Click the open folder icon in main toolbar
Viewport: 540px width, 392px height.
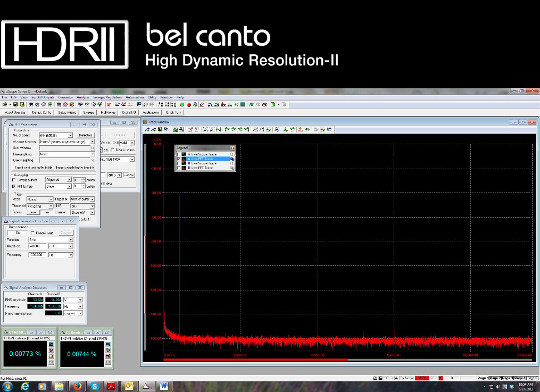click(x=4, y=104)
